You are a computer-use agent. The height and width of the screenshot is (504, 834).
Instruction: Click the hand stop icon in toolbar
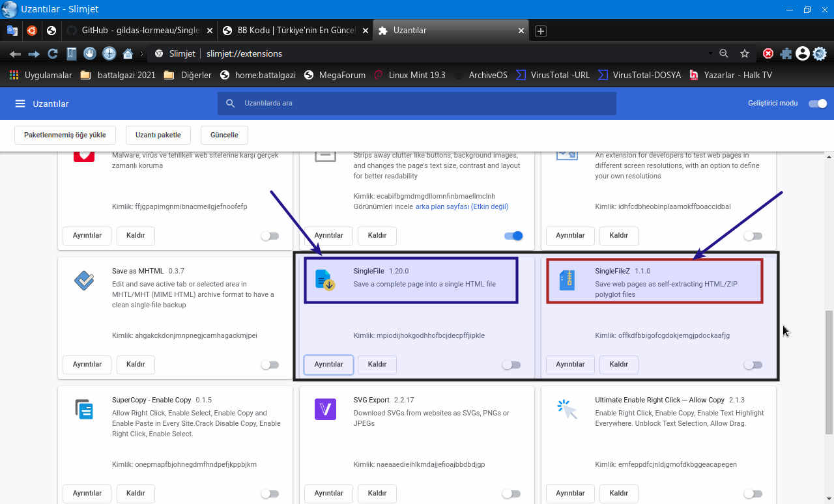90,53
